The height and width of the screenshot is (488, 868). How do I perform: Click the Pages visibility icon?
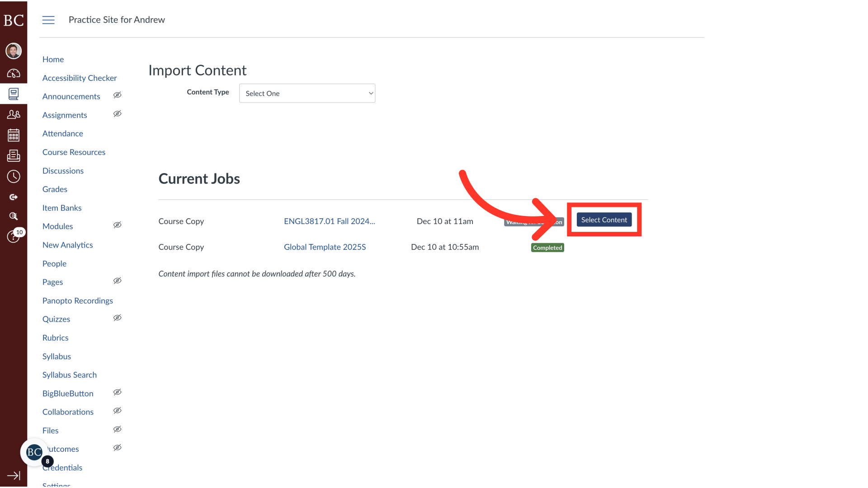(118, 281)
